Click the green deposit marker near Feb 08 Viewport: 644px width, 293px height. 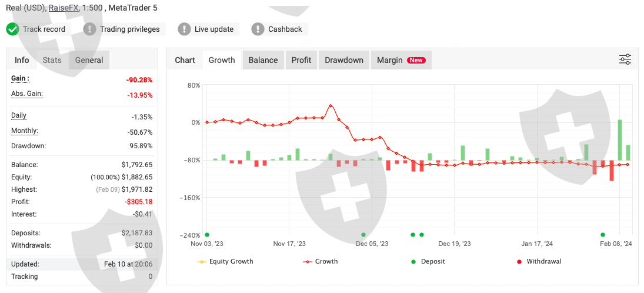click(x=602, y=234)
